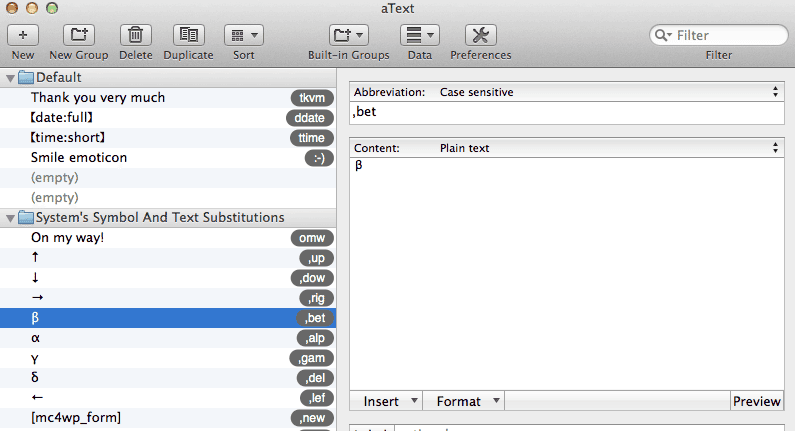Click the Delete trash icon

[135, 35]
